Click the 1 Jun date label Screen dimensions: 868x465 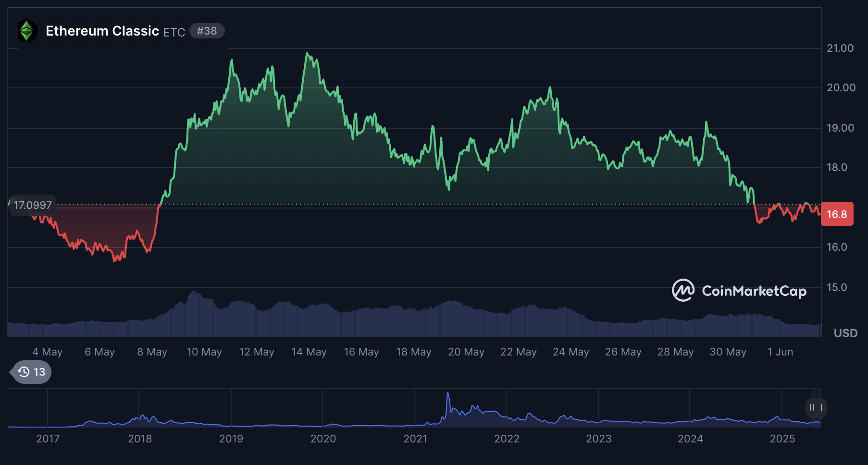[x=780, y=352]
